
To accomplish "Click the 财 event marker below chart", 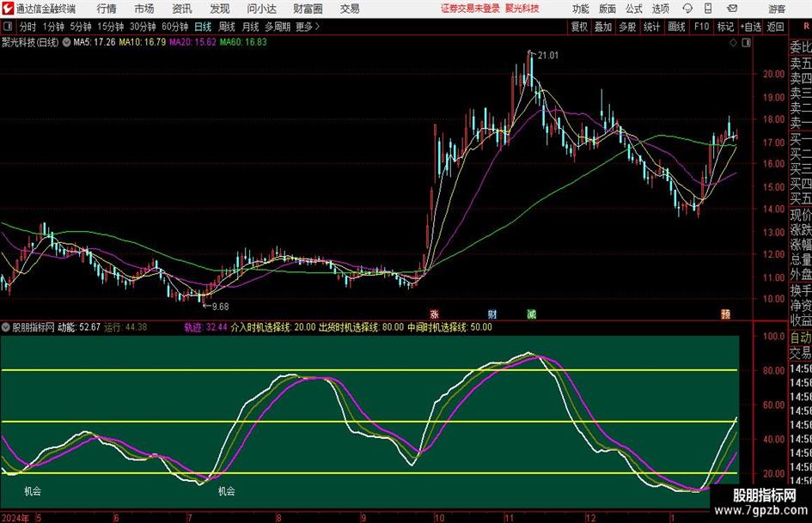I will point(492,313).
